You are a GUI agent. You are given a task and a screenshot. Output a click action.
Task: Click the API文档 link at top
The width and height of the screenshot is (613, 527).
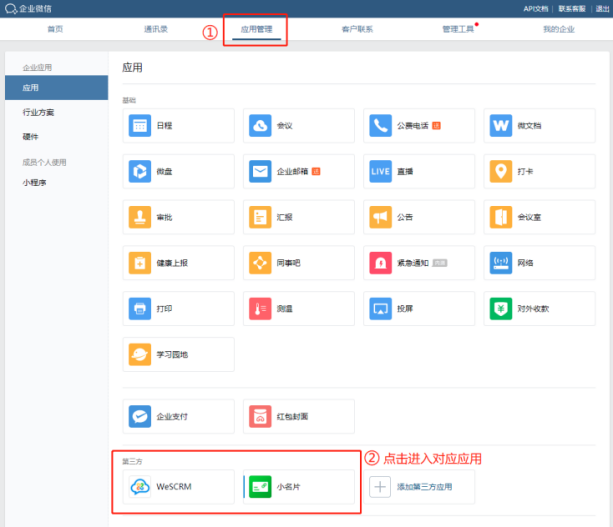[536, 8]
